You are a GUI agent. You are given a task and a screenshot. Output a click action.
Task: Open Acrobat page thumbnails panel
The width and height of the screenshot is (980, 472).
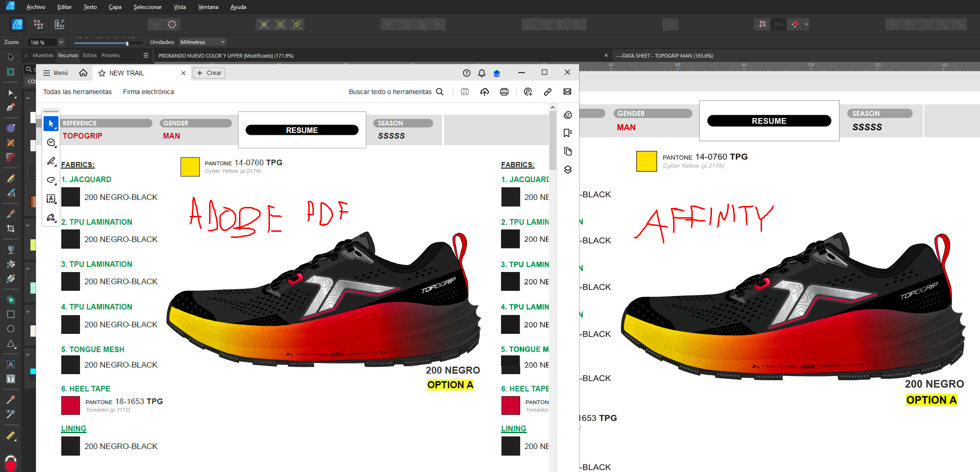point(568,151)
